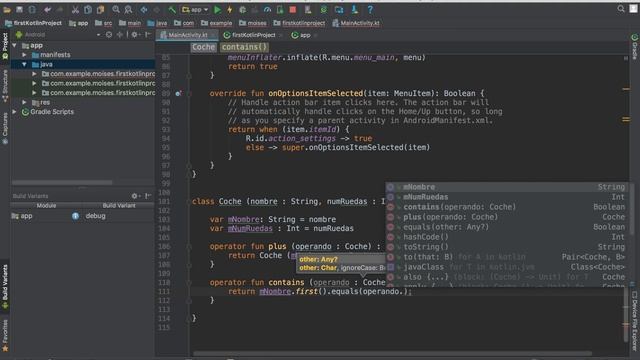Viewport: 640px width, 360px height.
Task: Open the SDK Manager download icon
Action: coord(354,9)
